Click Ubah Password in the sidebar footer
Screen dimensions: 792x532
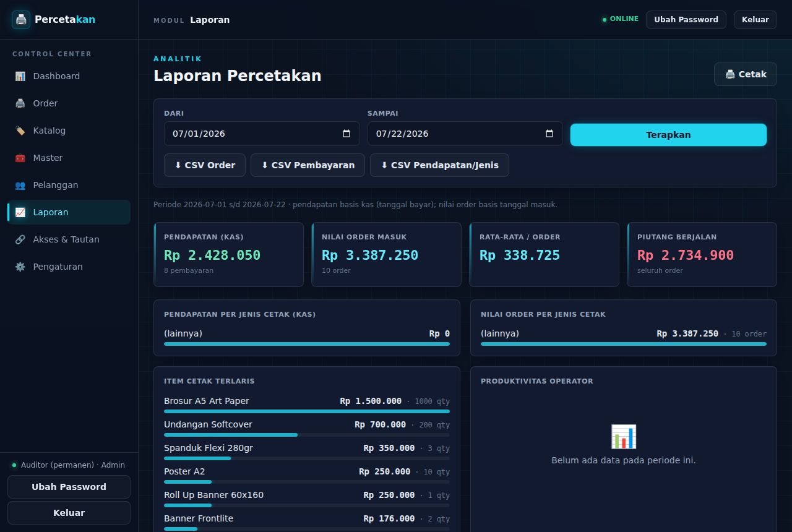(69, 487)
